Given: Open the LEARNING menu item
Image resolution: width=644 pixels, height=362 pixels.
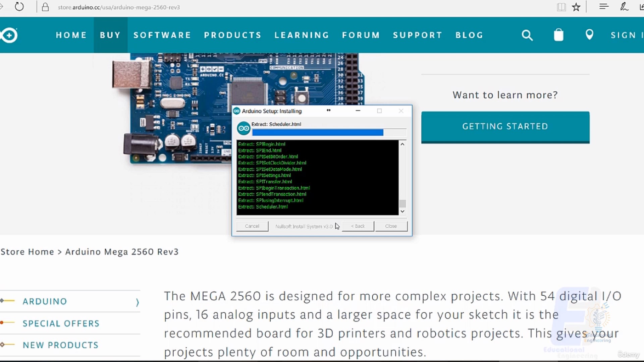Looking at the screenshot, I should pos(302,35).
